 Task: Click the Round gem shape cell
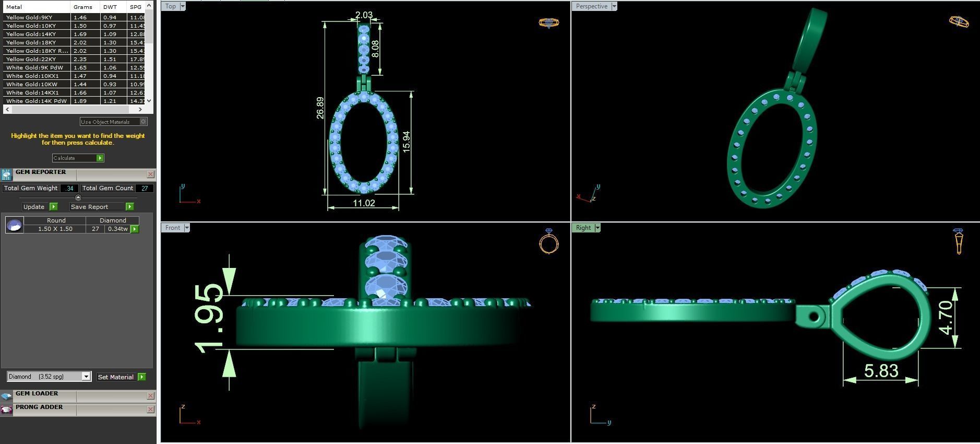56,220
